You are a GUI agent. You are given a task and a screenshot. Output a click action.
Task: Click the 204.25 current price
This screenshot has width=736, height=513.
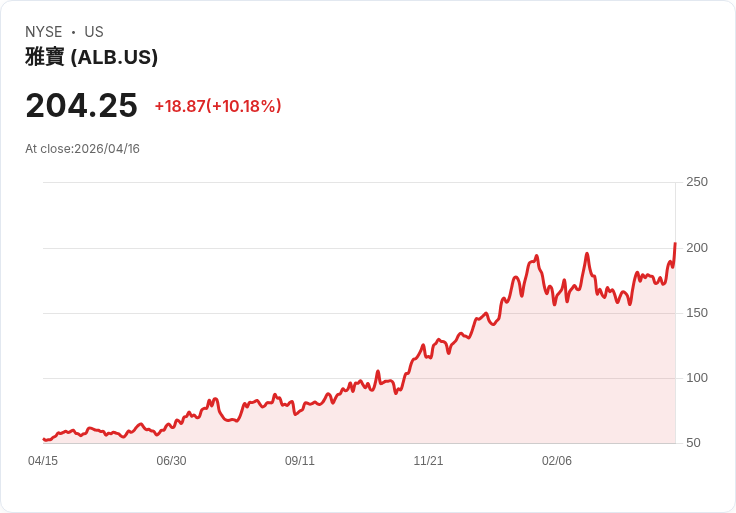point(82,105)
